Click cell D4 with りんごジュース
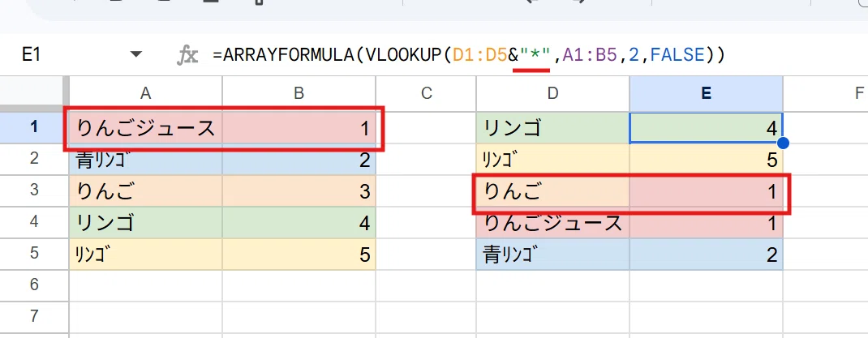Screen dimensions: 868x338 point(552,222)
